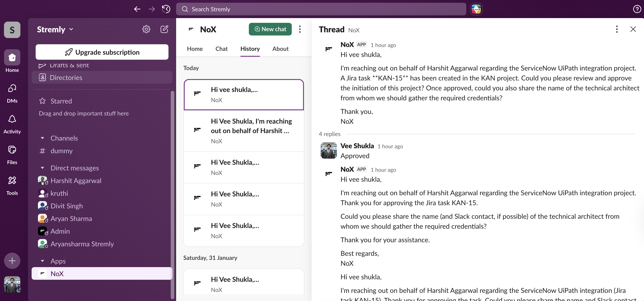Screen dimensions: 644x301
Task: Collapse the Channels section
Action: (x=42, y=138)
